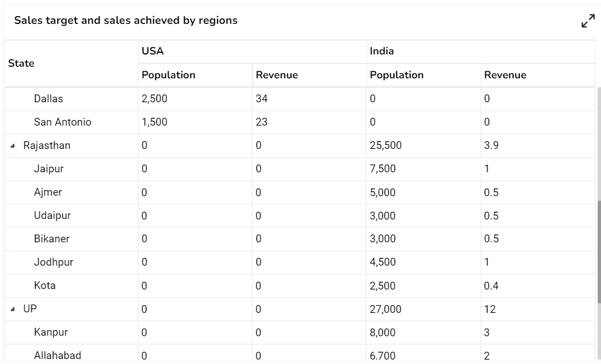Image resolution: width=601 pixels, height=364 pixels.
Task: Click the widget title text
Action: [x=126, y=21]
